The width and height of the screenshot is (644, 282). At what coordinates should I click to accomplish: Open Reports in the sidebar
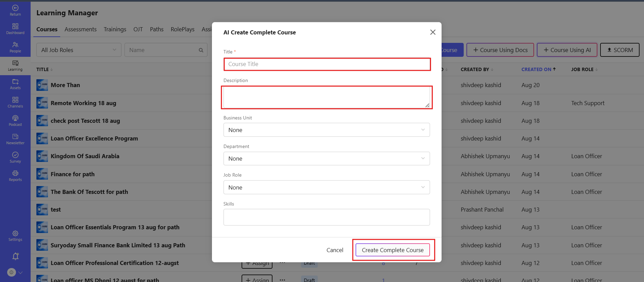pos(15,176)
